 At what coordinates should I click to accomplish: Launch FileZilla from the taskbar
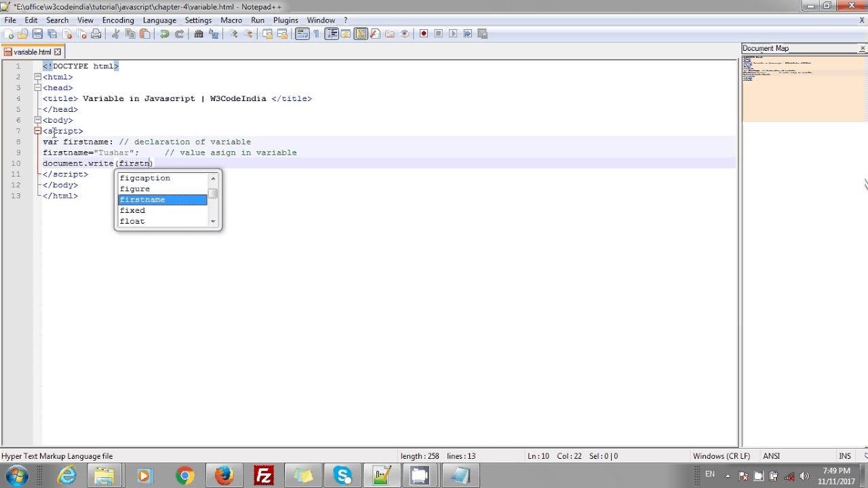point(264,474)
